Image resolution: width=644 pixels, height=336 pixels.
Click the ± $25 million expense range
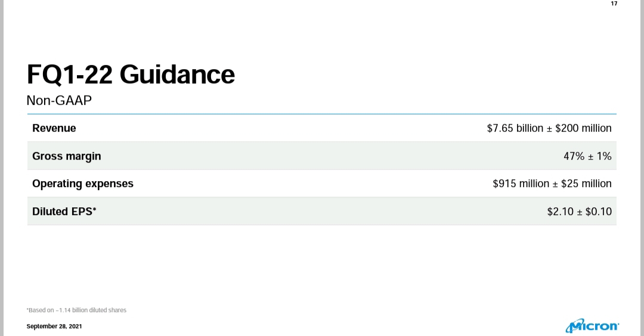[x=581, y=183]
